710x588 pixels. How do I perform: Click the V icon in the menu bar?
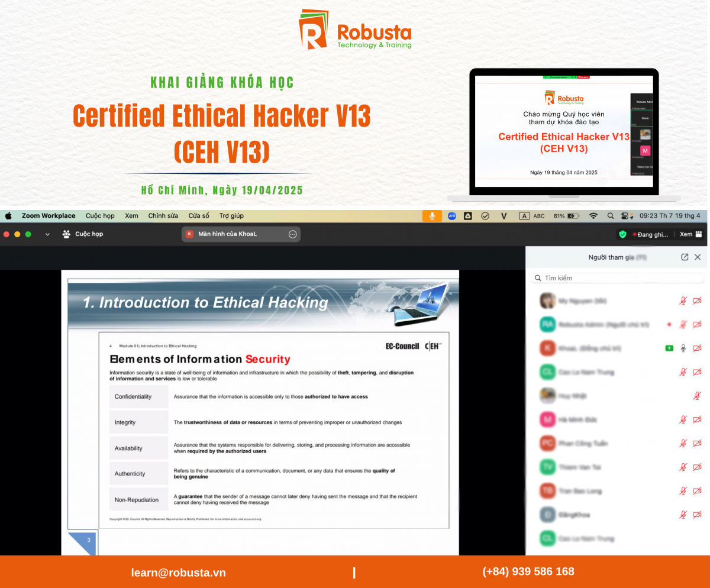pos(504,216)
